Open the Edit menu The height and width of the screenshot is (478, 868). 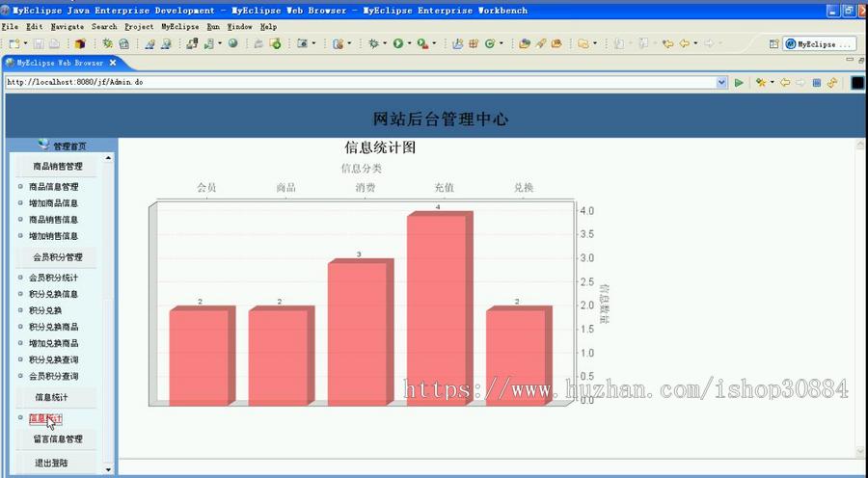pyautogui.click(x=35, y=26)
